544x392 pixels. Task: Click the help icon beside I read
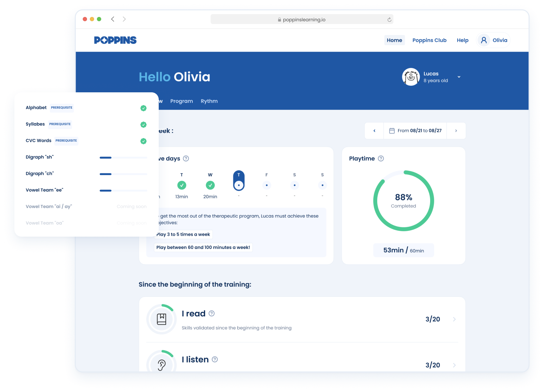click(212, 313)
